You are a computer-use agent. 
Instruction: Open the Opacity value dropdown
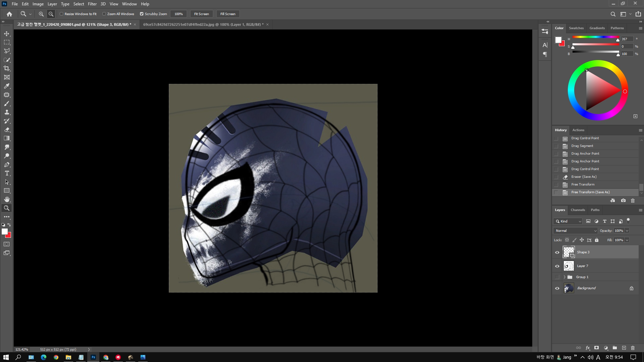(x=627, y=231)
